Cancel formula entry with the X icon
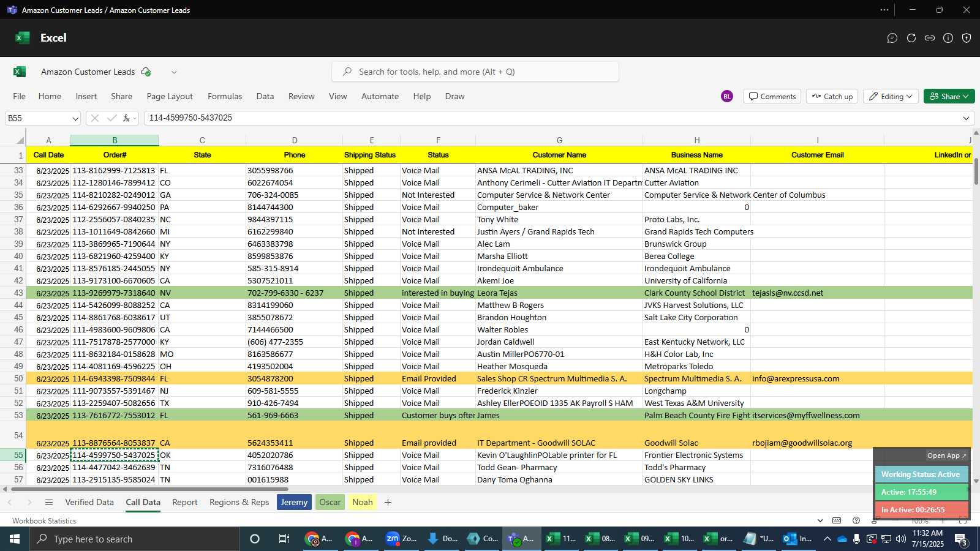The width and height of the screenshot is (980, 551). [x=94, y=118]
